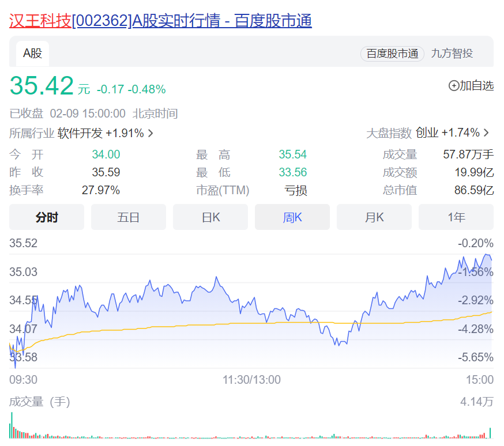The image size is (504, 446).
Task: Click the 11:30/13:00 midday axis label
Action: [251, 380]
